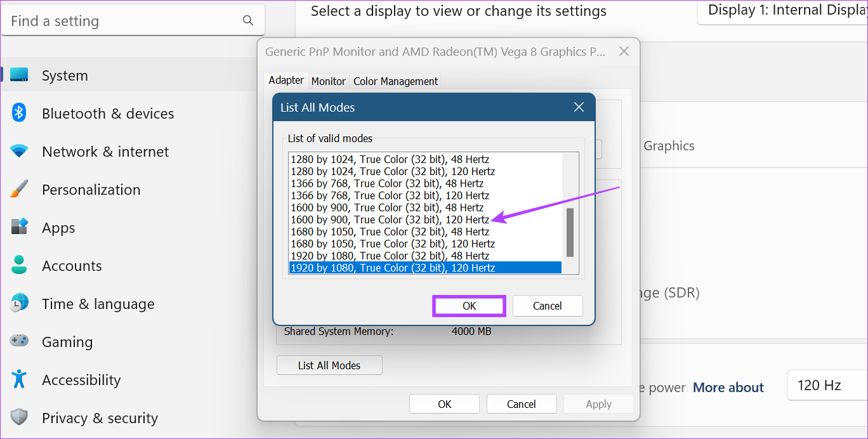Select 1920 by 1080, 48 Hertz mode
This screenshot has width=868, height=439.
click(425, 256)
